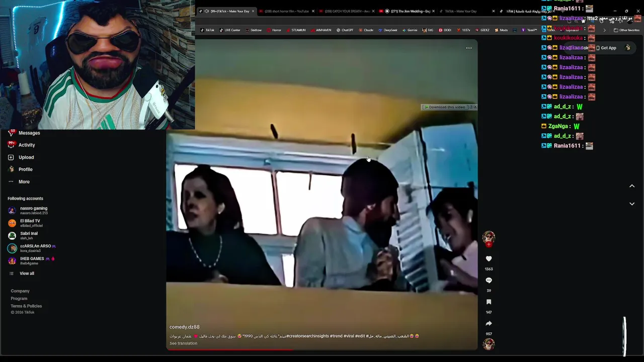Follow the creator via the red plus badge
This screenshot has width=644, height=362.
(489, 244)
